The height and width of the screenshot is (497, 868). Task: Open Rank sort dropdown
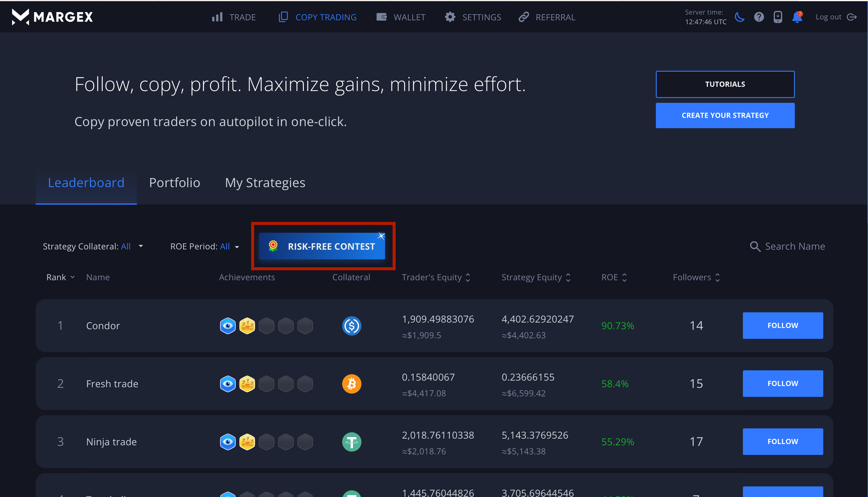coord(61,277)
